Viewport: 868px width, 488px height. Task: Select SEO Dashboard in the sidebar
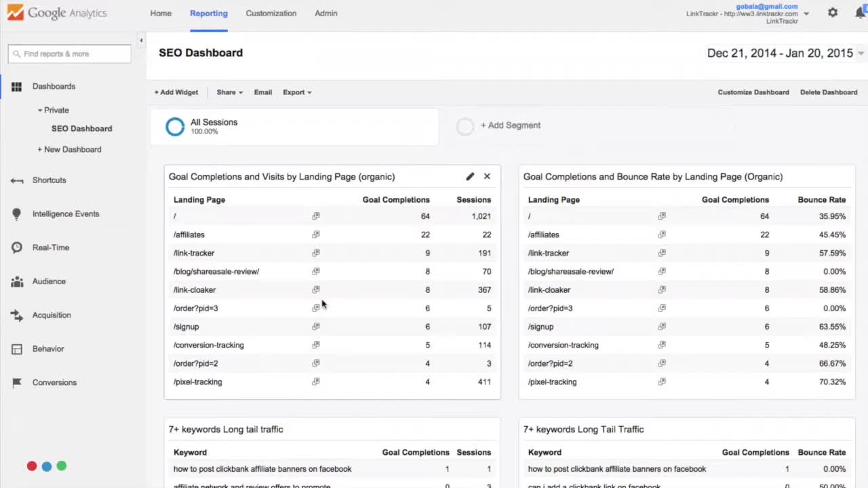pyautogui.click(x=82, y=128)
